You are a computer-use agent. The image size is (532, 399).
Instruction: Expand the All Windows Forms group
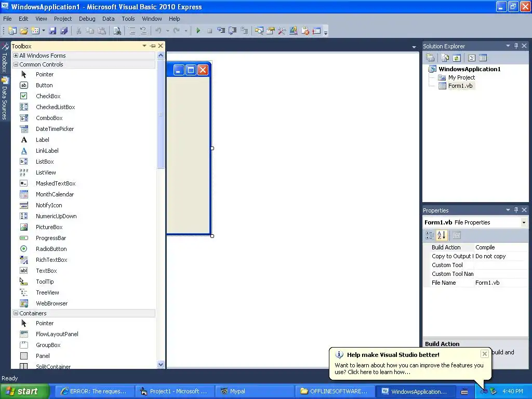tap(16, 55)
